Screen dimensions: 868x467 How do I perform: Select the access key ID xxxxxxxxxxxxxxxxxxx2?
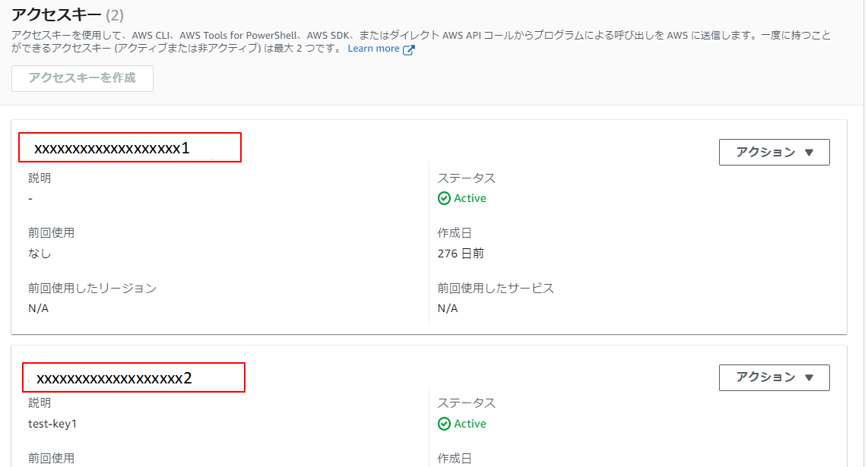click(114, 378)
